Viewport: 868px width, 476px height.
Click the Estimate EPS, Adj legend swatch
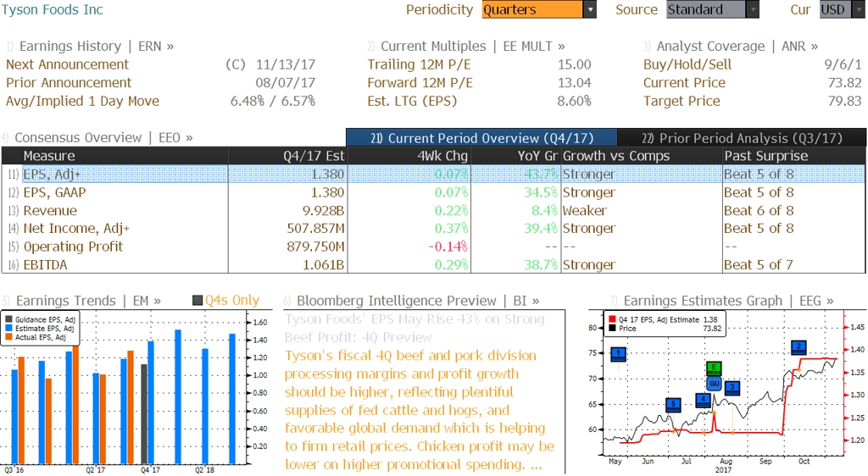[8, 329]
